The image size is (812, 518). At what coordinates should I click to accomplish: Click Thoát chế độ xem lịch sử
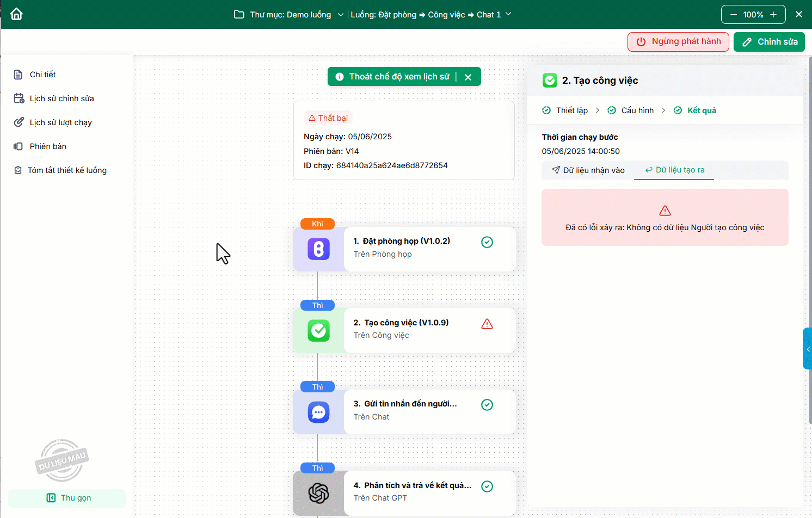(399, 77)
